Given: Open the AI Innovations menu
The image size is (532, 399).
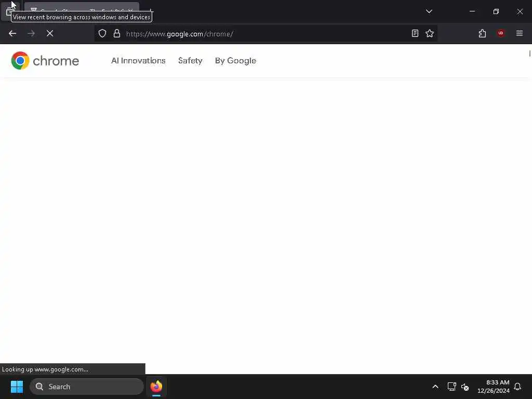Looking at the screenshot, I should pos(138,61).
